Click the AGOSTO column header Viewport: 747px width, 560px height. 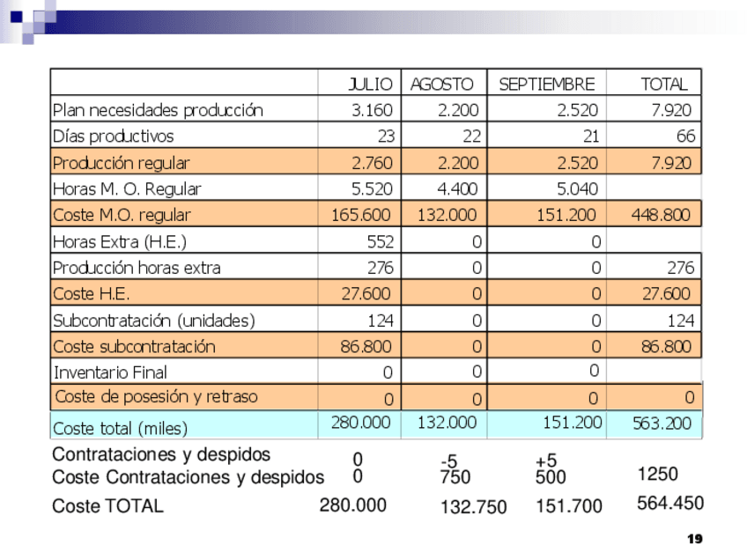pos(441,85)
